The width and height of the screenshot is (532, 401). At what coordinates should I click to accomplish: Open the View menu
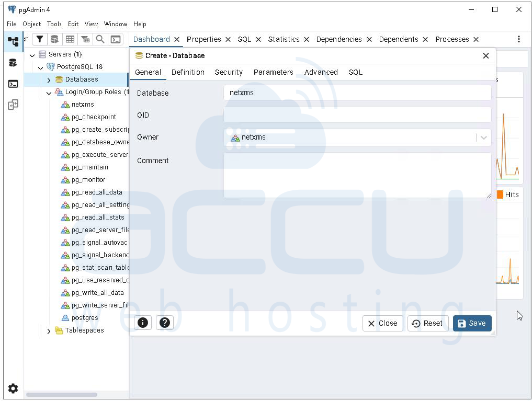91,24
